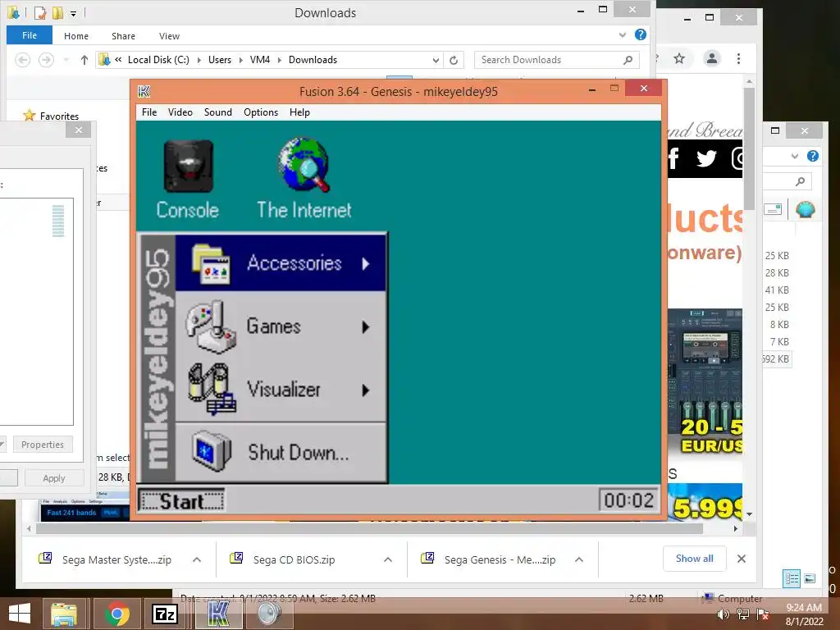This screenshot has width=840, height=630.
Task: Click the Search Downloads field
Action: 557,60
